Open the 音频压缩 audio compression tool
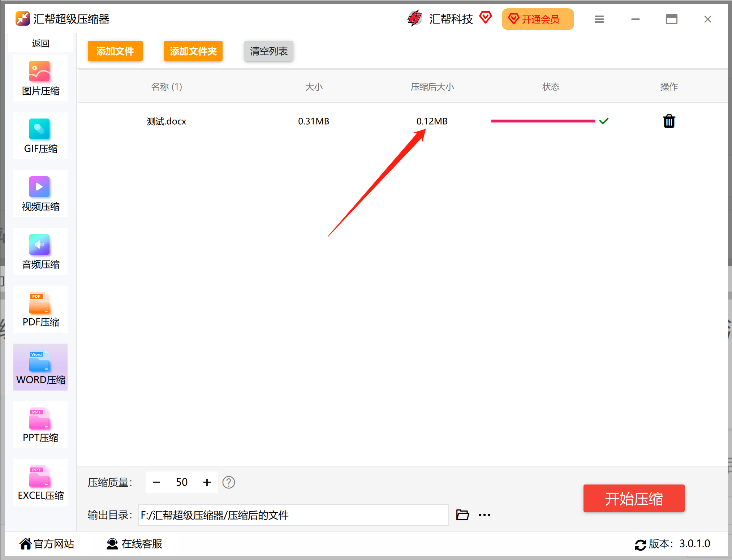The width and height of the screenshot is (732, 560). point(40,251)
